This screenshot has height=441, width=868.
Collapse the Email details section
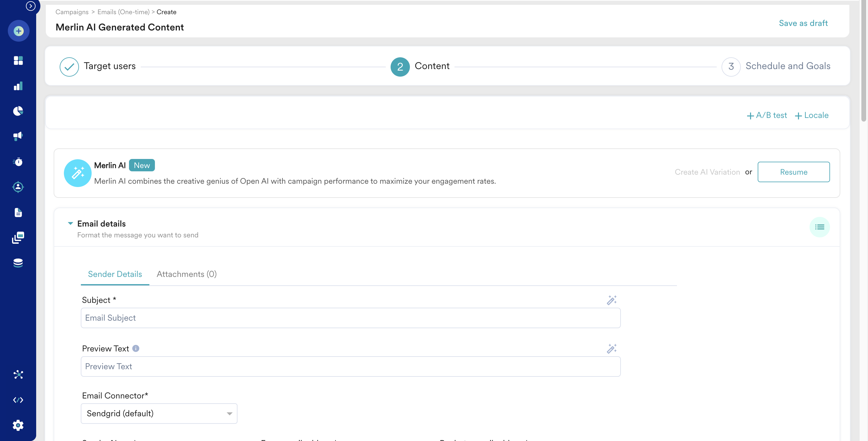[71, 224]
